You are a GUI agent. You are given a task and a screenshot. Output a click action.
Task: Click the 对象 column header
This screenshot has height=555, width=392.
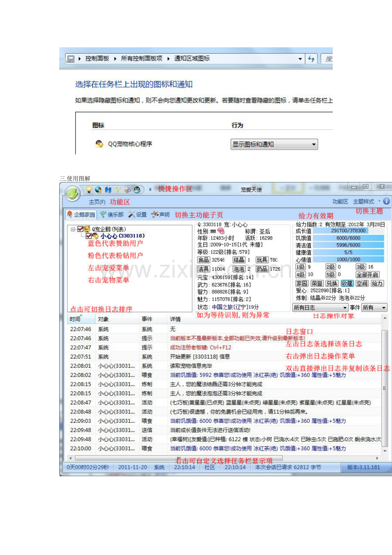[118, 319]
